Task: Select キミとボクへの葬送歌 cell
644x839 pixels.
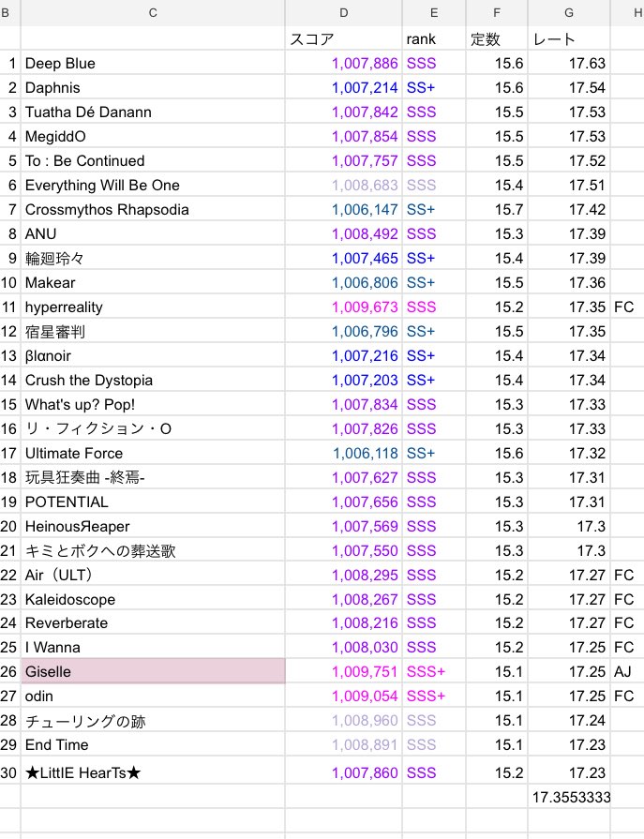Action: (153, 550)
